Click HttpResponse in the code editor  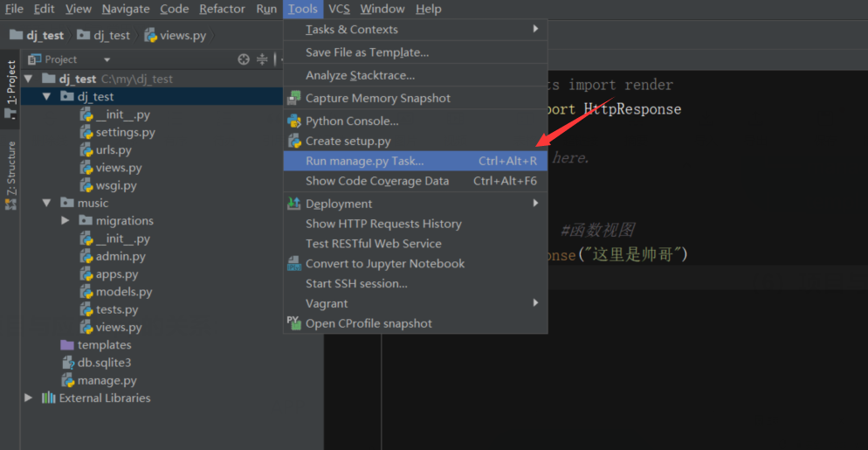click(633, 109)
